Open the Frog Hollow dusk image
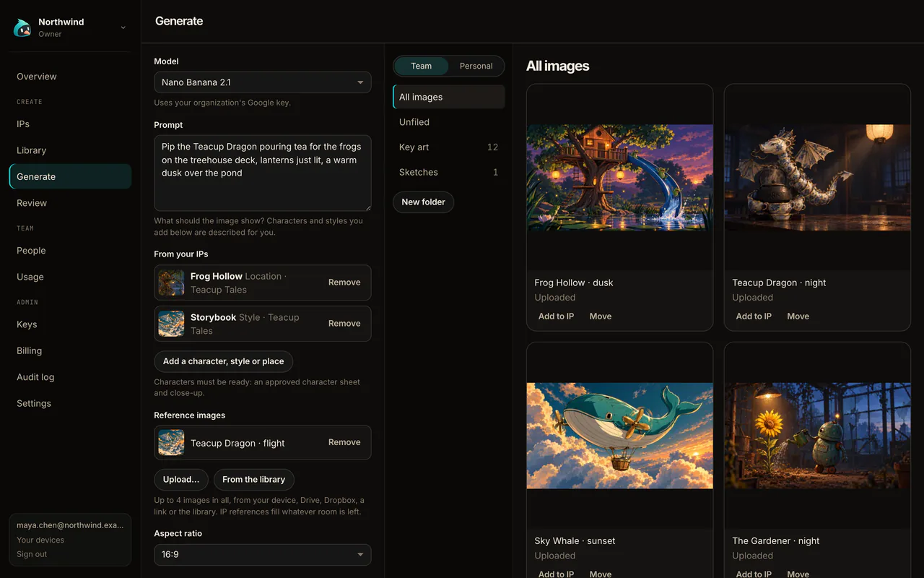Viewport: 924px width, 578px height. click(620, 178)
